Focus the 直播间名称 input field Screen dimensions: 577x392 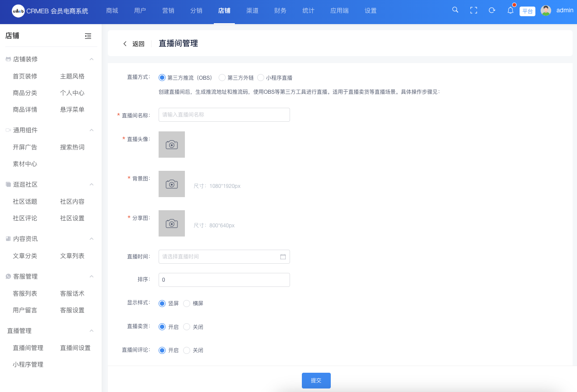point(224,115)
